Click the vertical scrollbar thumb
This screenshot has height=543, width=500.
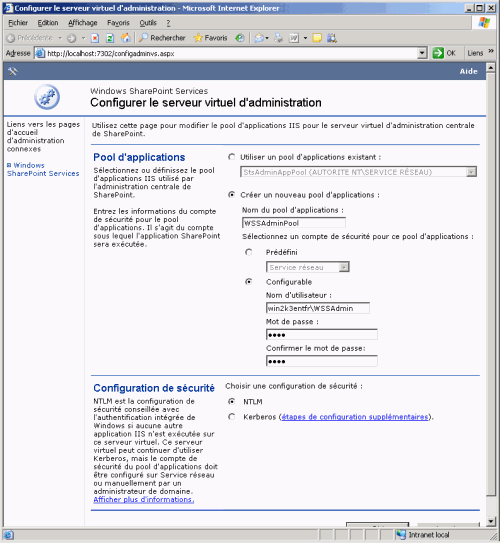(x=491, y=284)
